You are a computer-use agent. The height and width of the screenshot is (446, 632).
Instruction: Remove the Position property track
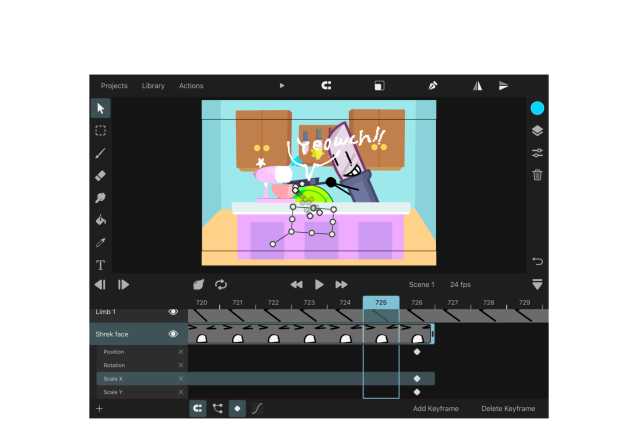click(181, 352)
